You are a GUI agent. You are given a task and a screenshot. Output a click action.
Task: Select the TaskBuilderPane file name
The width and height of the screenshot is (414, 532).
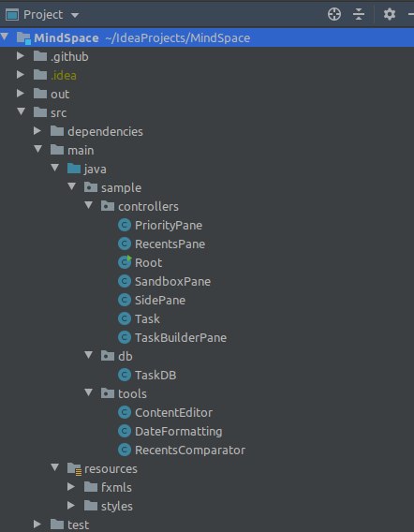point(181,337)
